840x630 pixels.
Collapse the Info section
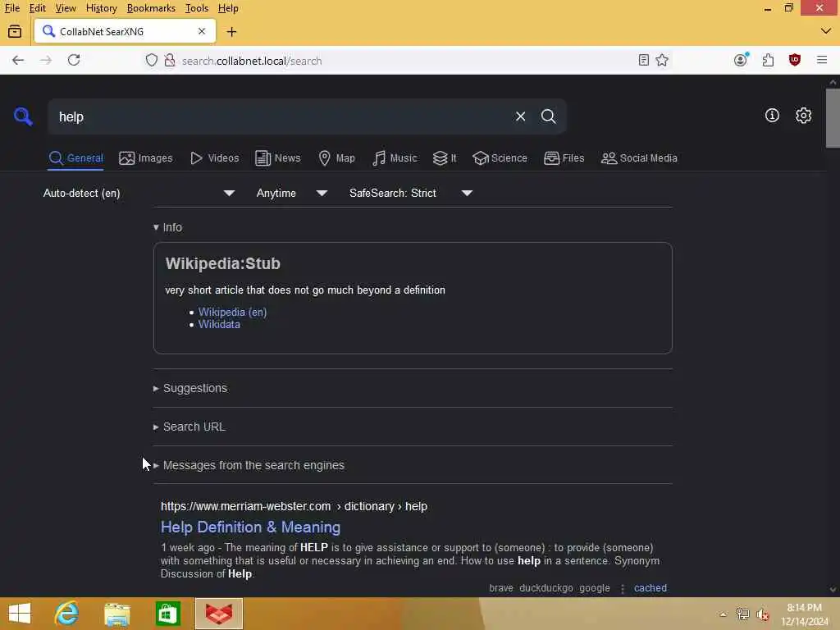click(167, 227)
